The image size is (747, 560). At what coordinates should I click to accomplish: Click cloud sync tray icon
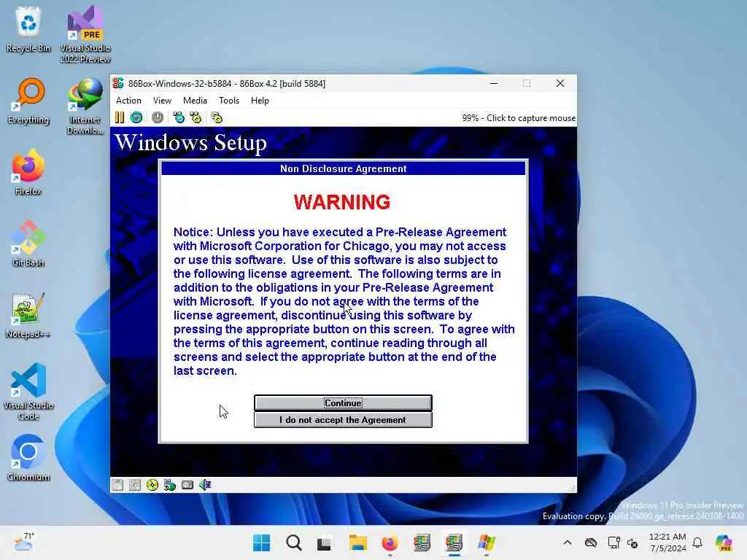point(591,542)
